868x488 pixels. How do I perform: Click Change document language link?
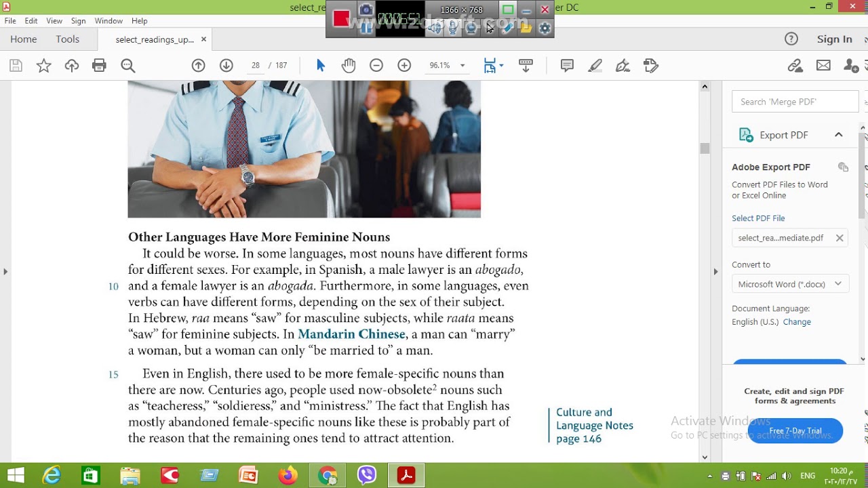pos(797,322)
